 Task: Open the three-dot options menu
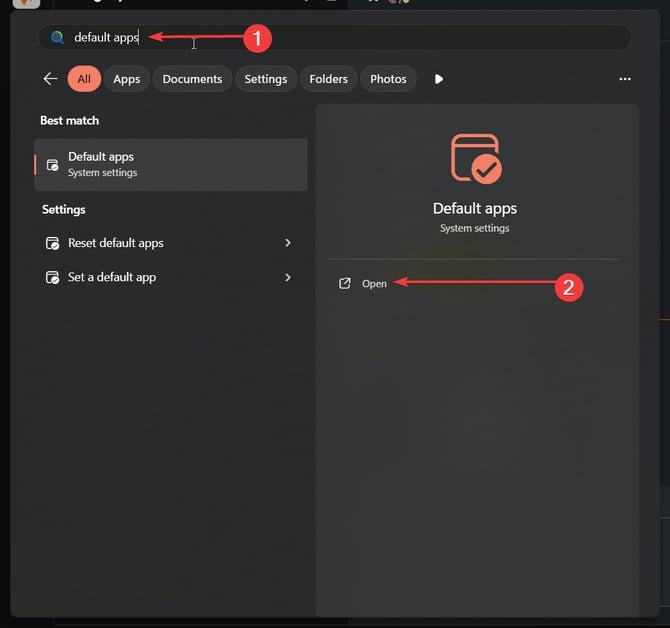pyautogui.click(x=625, y=79)
